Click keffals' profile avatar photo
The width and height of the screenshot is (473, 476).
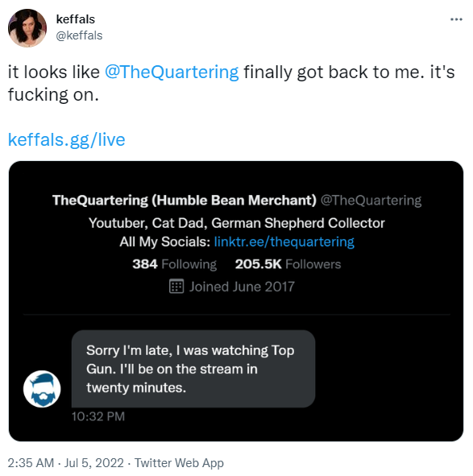pyautogui.click(x=27, y=28)
